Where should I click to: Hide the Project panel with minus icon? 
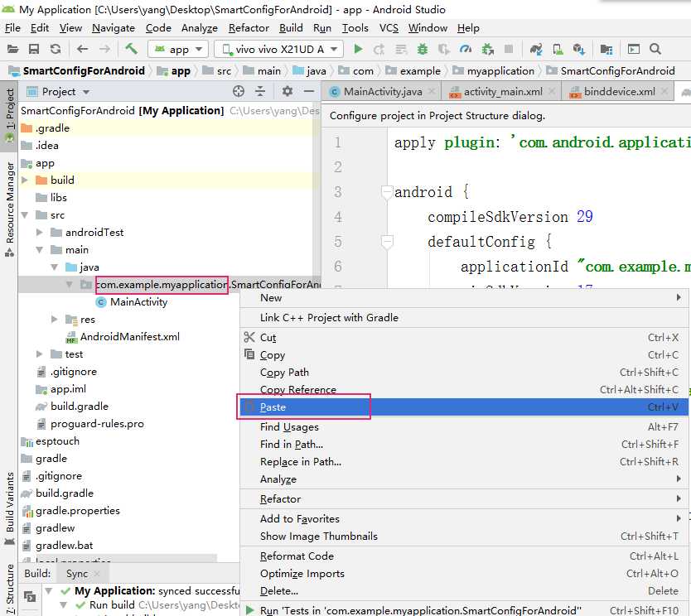pos(309,91)
